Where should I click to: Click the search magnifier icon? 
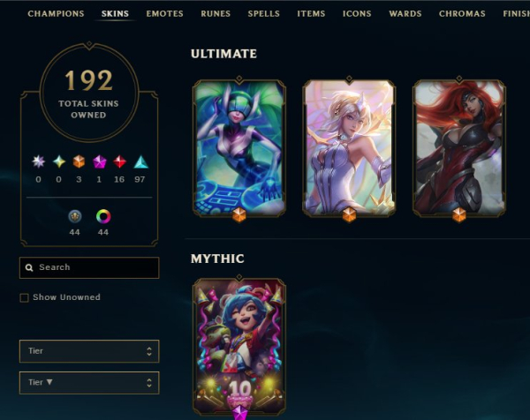29,267
